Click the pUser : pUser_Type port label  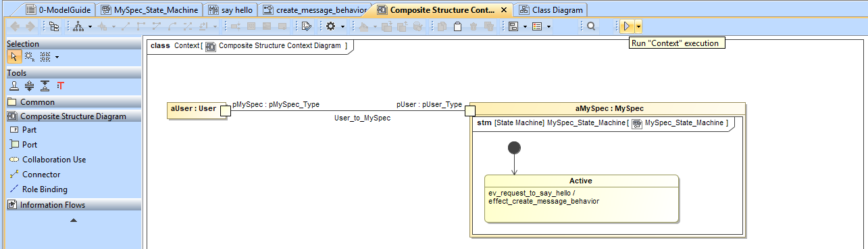(x=429, y=104)
